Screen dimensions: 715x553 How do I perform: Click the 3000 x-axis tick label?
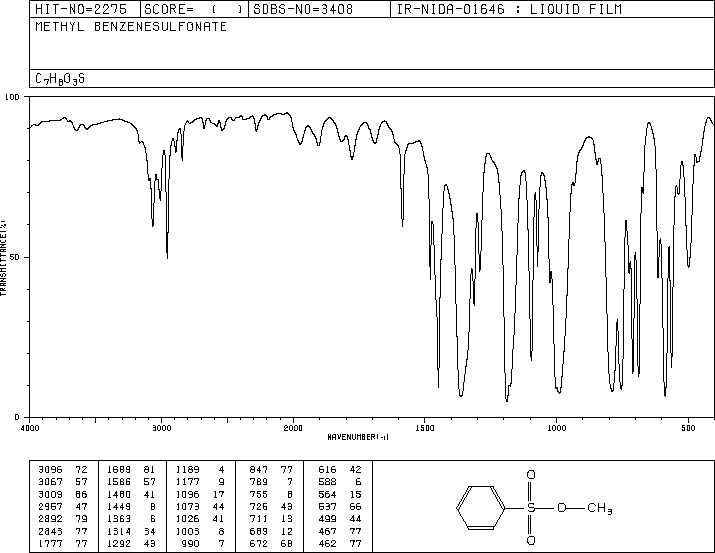(x=161, y=428)
